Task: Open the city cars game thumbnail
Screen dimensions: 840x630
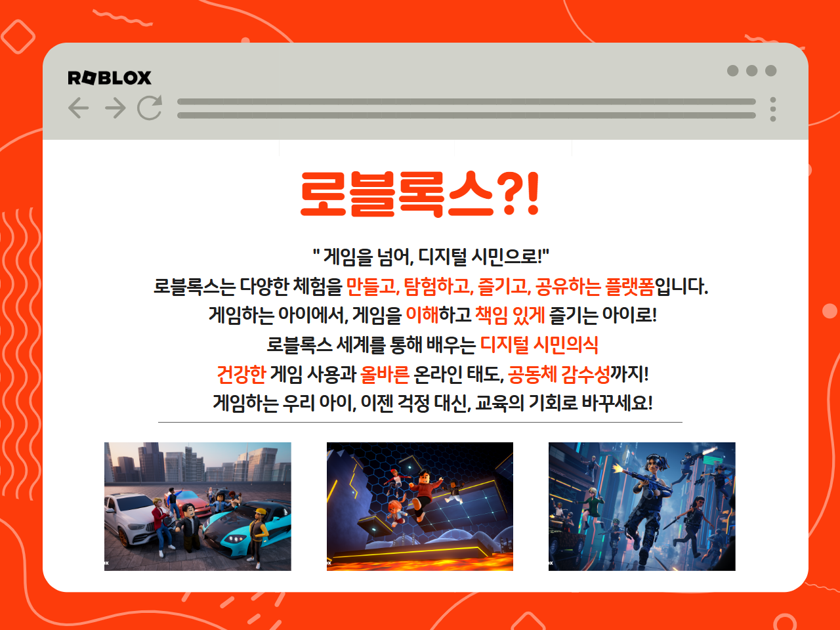Action: pyautogui.click(x=198, y=506)
